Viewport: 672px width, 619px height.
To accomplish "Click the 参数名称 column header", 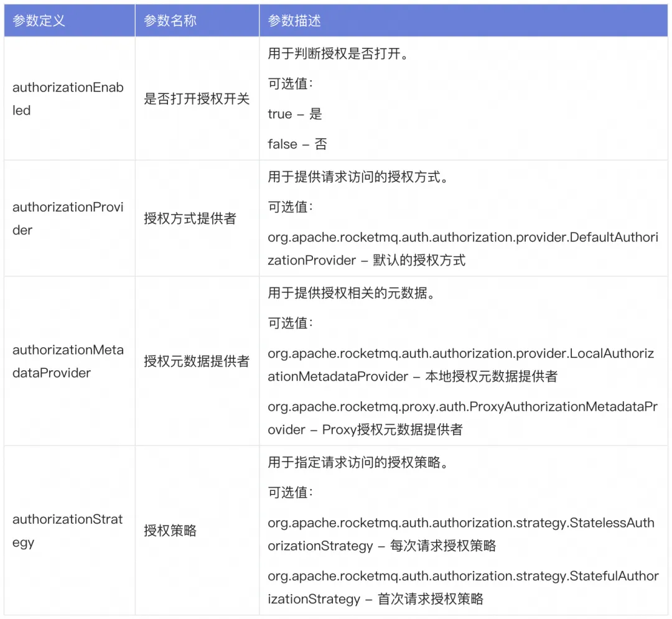I will point(197,20).
